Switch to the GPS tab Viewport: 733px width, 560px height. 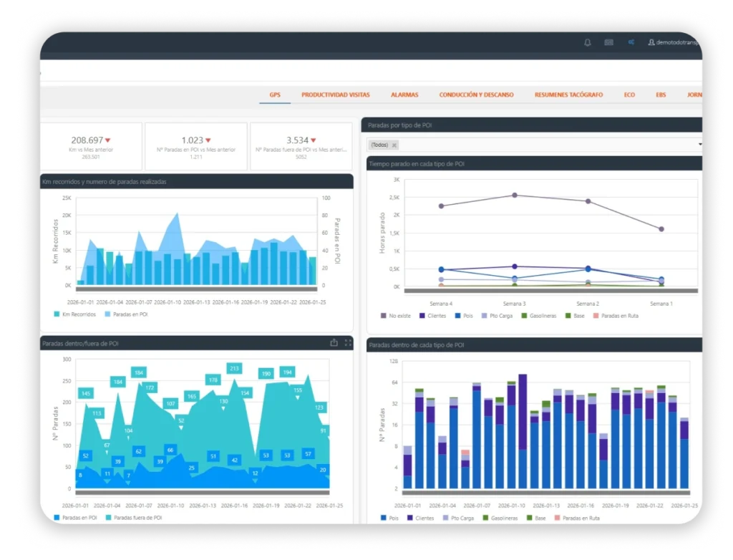point(275,95)
